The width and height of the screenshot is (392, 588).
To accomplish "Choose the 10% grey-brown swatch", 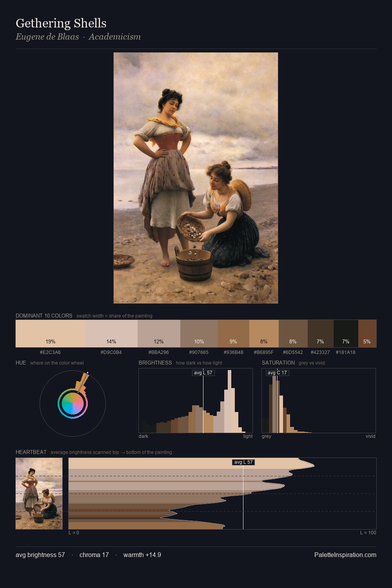I will [199, 334].
